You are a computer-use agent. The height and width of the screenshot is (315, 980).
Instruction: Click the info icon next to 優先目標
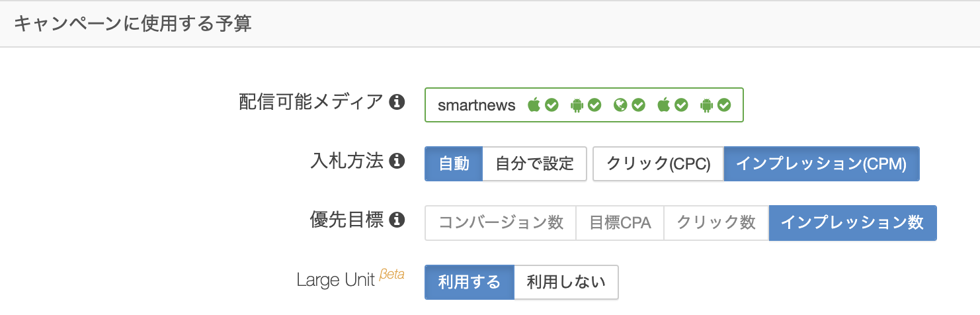coord(397,220)
